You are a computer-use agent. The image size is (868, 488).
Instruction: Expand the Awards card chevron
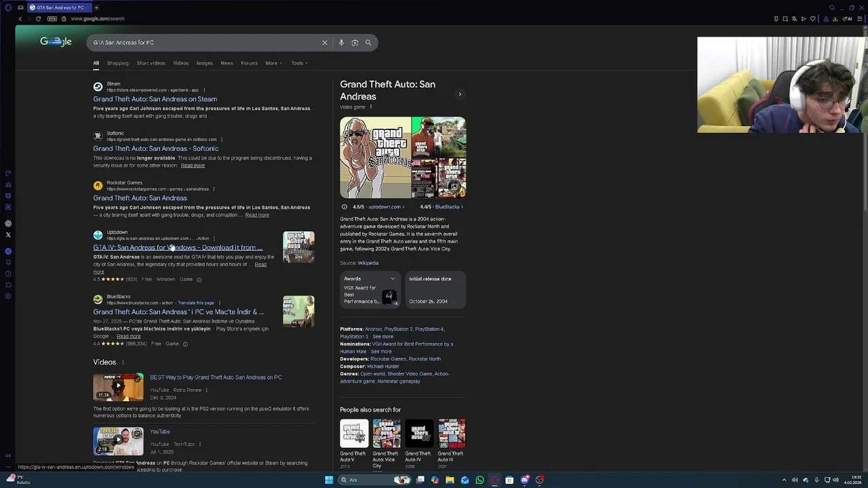pos(392,279)
